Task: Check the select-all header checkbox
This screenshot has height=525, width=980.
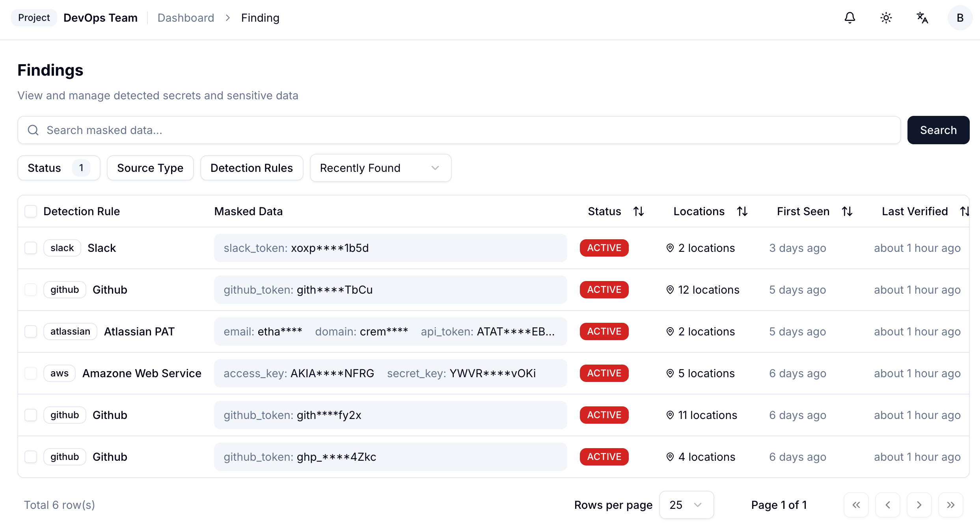Action: click(31, 211)
